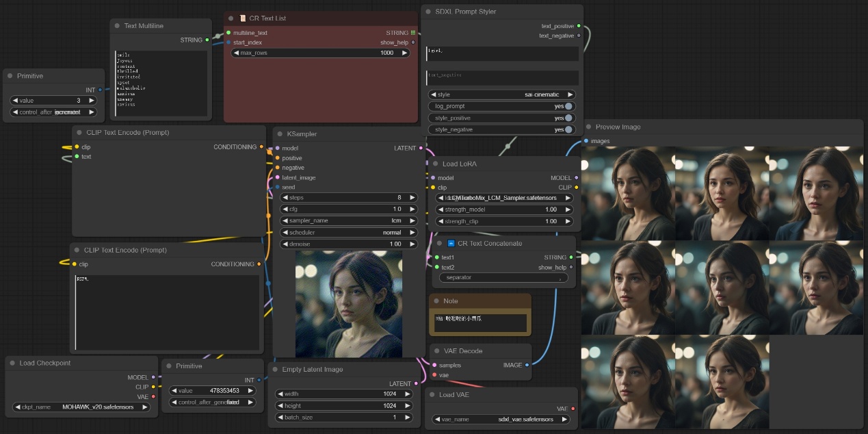Screen dimensions: 868x434
Task: Click the KSampler LATENT output port
Action: (x=421, y=148)
